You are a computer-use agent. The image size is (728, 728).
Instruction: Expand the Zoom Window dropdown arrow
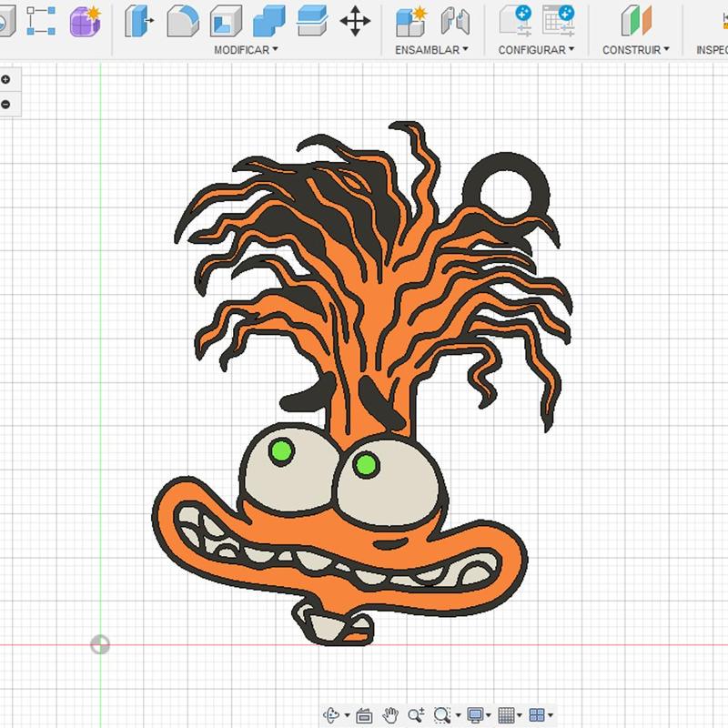(459, 715)
